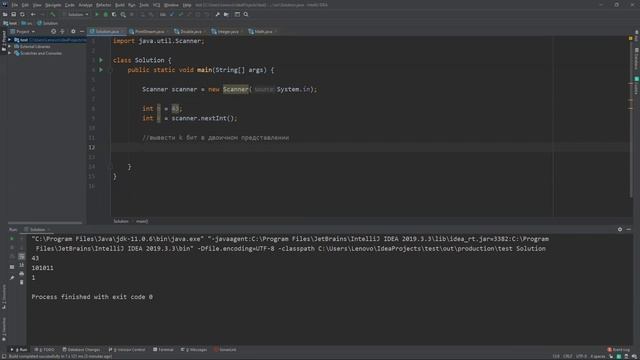
Task: Open the Build menu
Action: tap(120, 5)
